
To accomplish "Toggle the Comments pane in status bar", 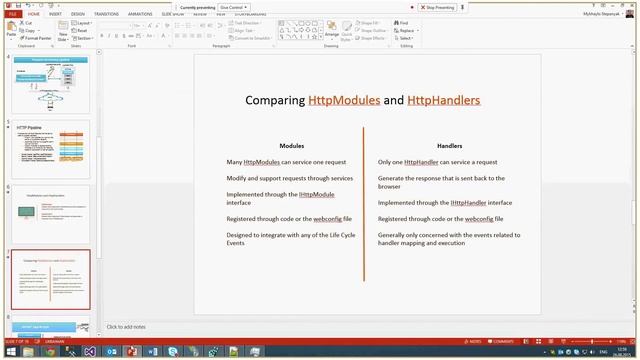I will 501,342.
